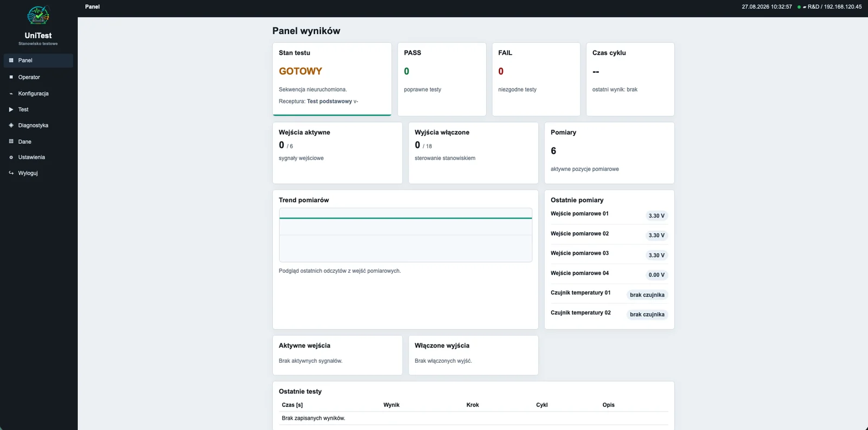The image size is (868, 430).
Task: Click the date and time display
Action: [767, 7]
